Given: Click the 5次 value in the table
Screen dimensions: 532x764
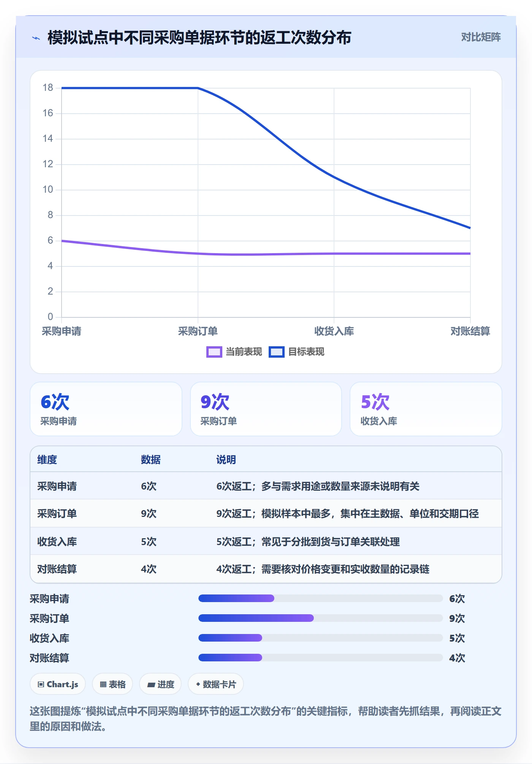Looking at the screenshot, I should pyautogui.click(x=149, y=542).
